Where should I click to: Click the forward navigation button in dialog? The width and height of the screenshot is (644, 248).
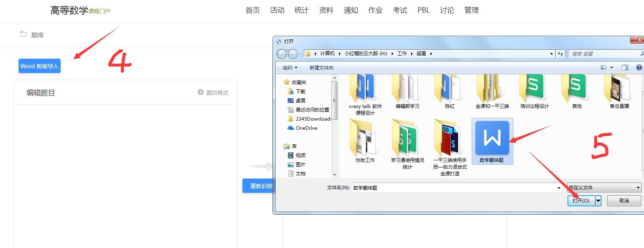click(x=293, y=54)
